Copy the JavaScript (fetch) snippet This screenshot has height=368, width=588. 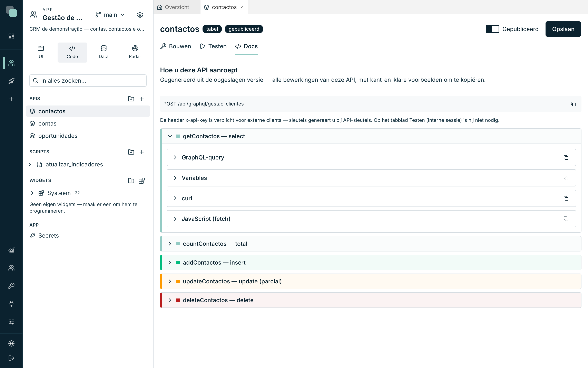566,219
